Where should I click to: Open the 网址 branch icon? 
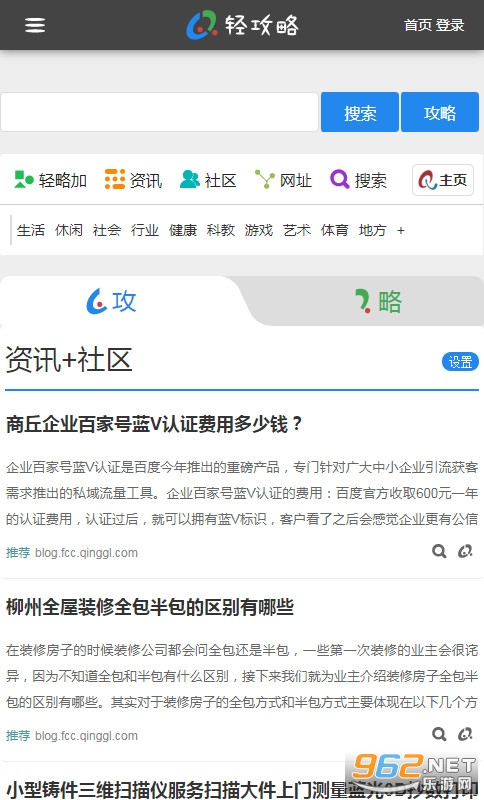[x=265, y=180]
